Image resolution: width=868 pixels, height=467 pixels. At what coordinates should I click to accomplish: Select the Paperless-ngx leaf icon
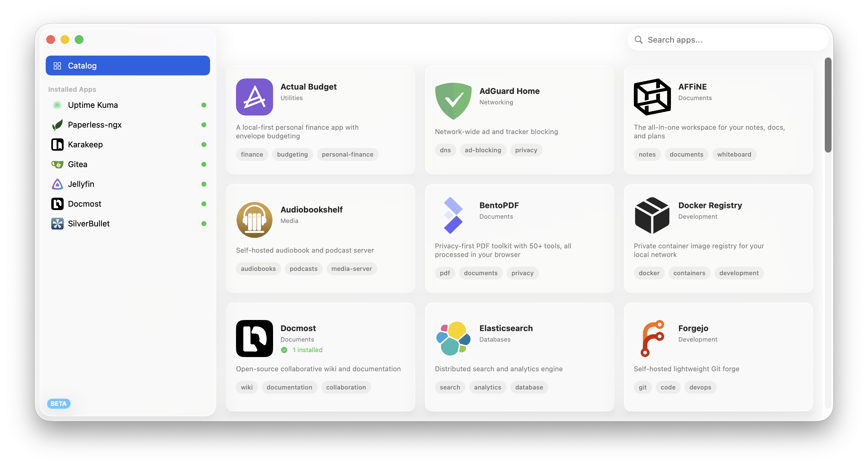coord(57,124)
